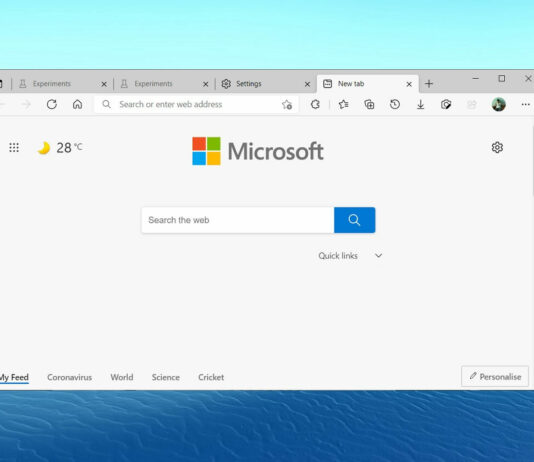
Task: Open the History clock icon
Action: click(x=395, y=104)
